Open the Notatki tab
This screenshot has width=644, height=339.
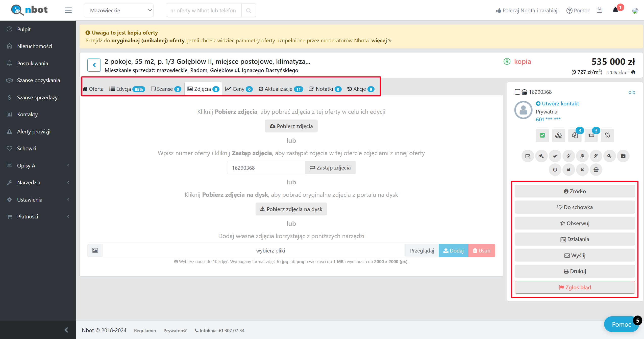pos(325,89)
